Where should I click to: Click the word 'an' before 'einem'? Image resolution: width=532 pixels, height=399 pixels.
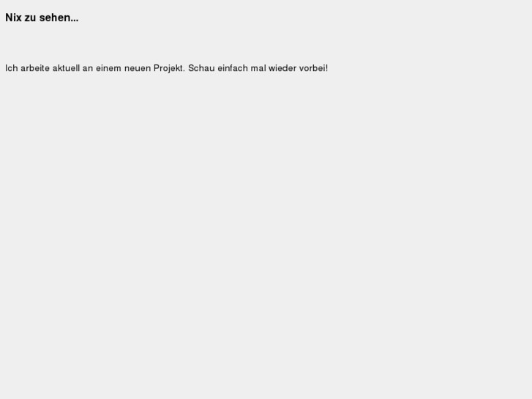click(x=88, y=68)
